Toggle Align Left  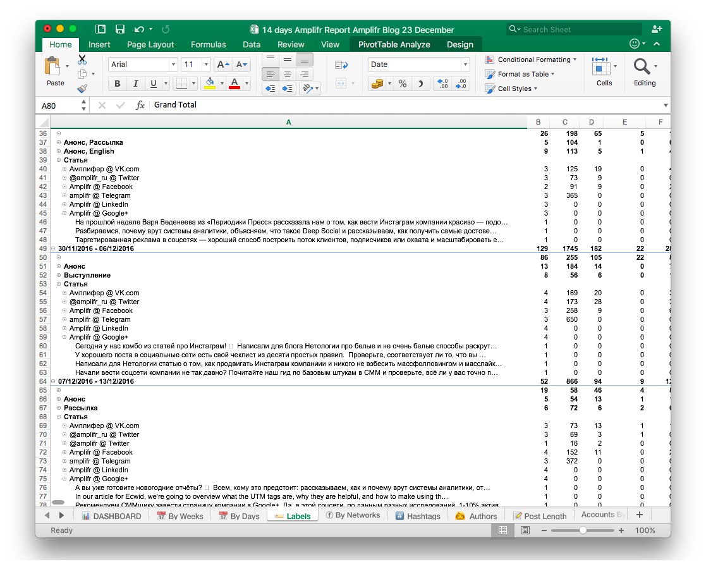270,74
